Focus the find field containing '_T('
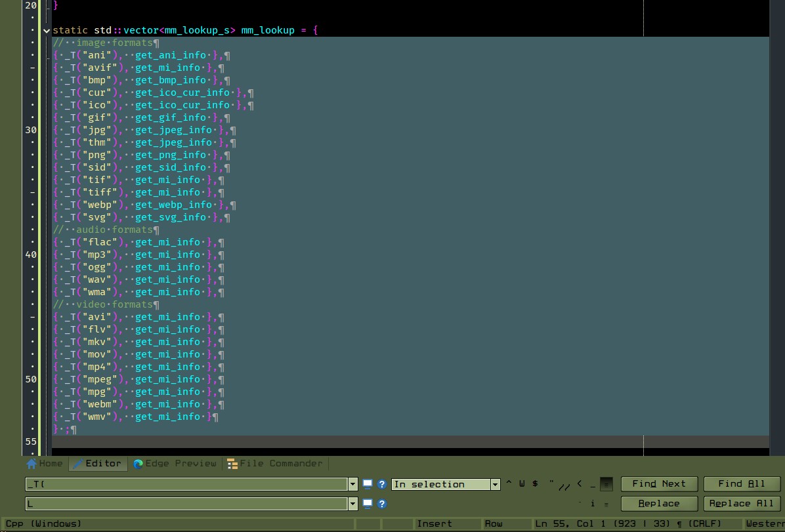Viewport: 785px width, 532px height. coord(187,484)
